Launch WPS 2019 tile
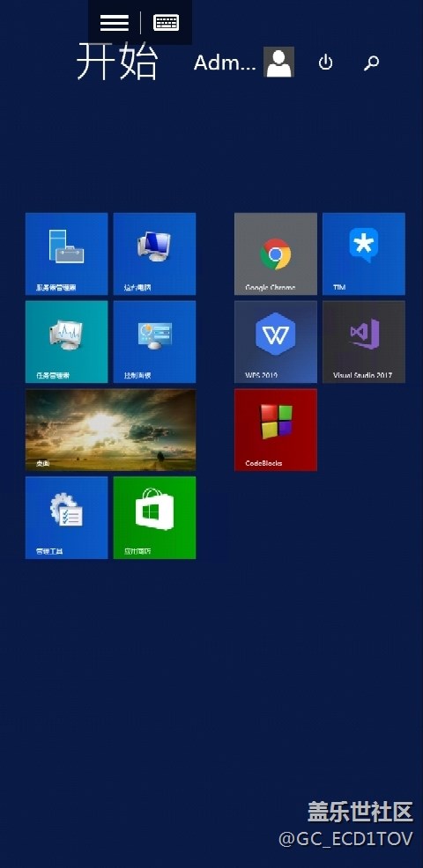Image resolution: width=423 pixels, height=868 pixels. [x=276, y=342]
